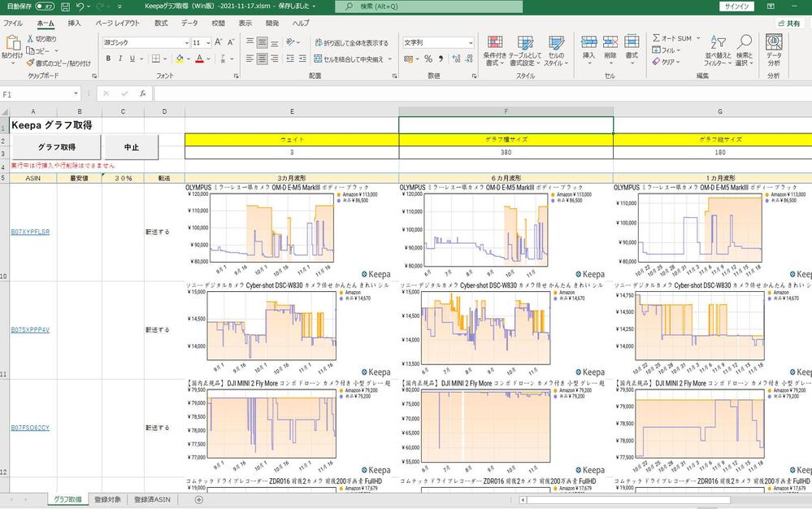Open the Insert ribbon tab

pyautogui.click(x=74, y=24)
